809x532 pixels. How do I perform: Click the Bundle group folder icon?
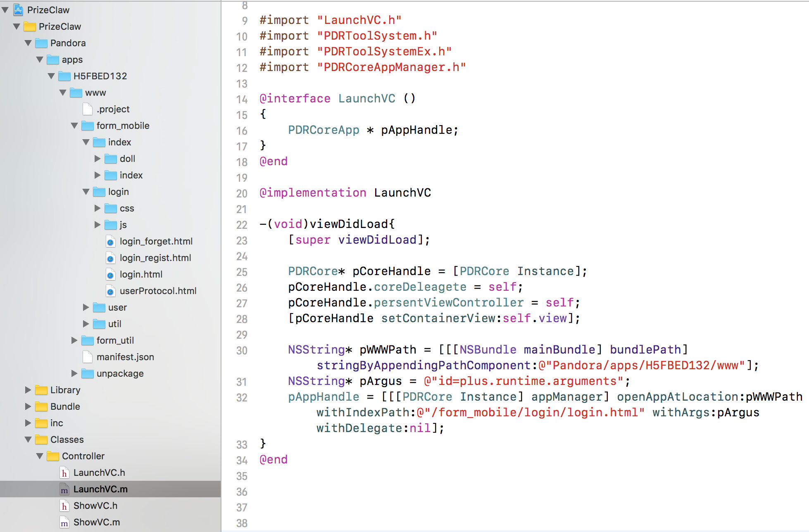click(x=41, y=406)
